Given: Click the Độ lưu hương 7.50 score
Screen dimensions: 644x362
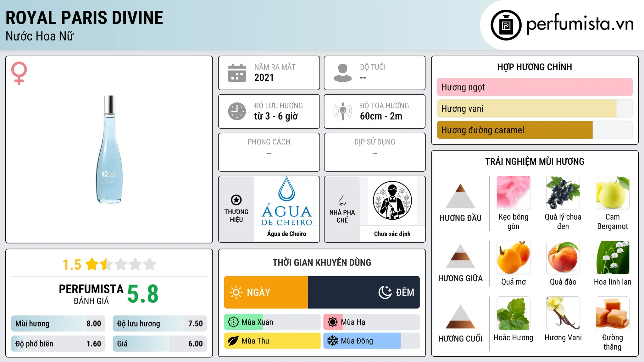Looking at the screenshot, I should [x=160, y=324].
